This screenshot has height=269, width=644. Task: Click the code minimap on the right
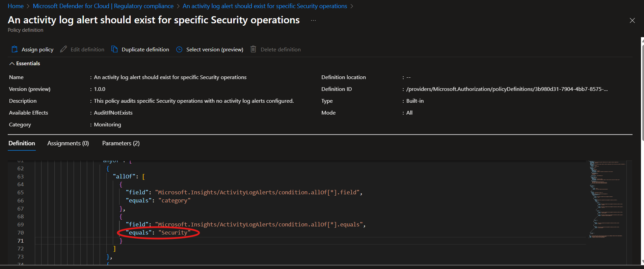[x=608, y=199]
